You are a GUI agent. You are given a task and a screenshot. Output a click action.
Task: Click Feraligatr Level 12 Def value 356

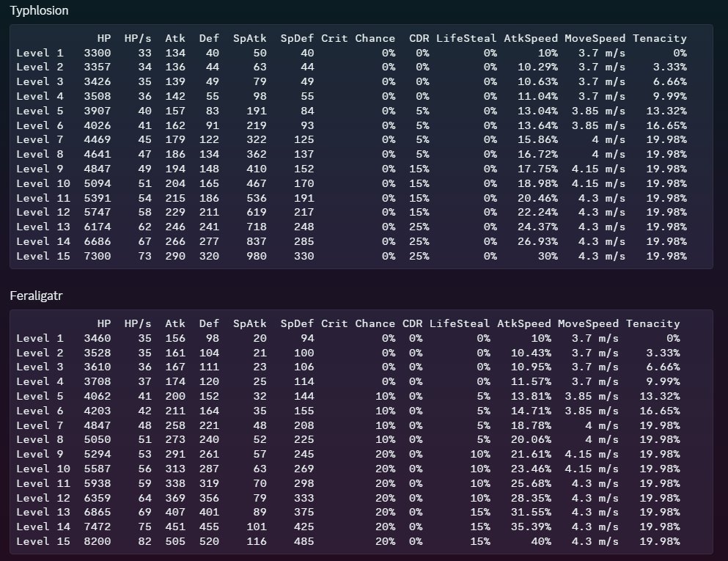point(209,498)
